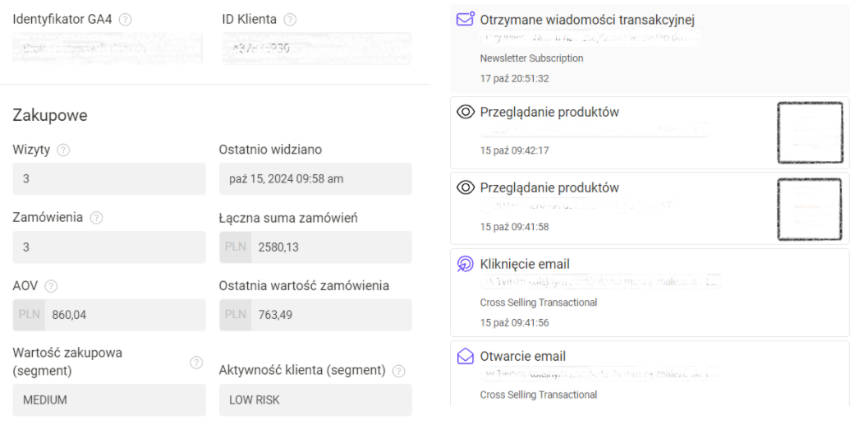Click PLN prefix in AOV field
Viewport: 868px width, 425px height.
point(30,315)
